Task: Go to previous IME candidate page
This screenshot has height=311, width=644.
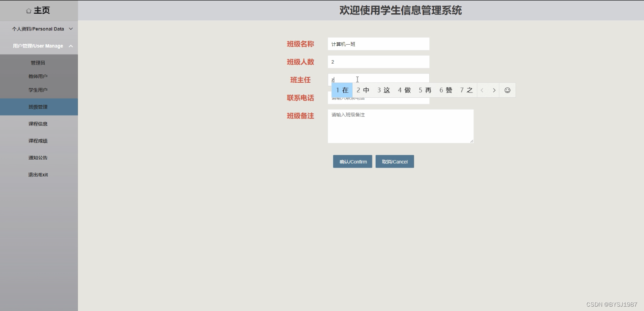Action: click(482, 90)
